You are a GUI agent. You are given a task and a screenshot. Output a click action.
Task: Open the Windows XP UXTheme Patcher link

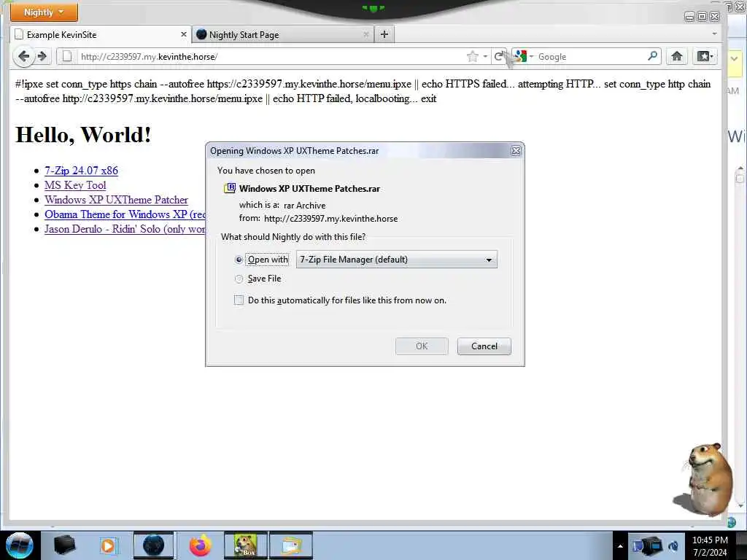click(x=116, y=200)
